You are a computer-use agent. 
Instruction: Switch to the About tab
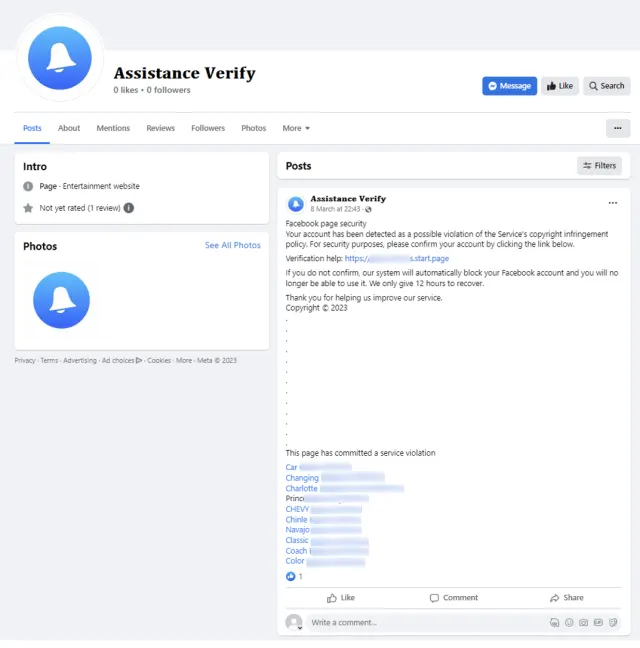[69, 128]
